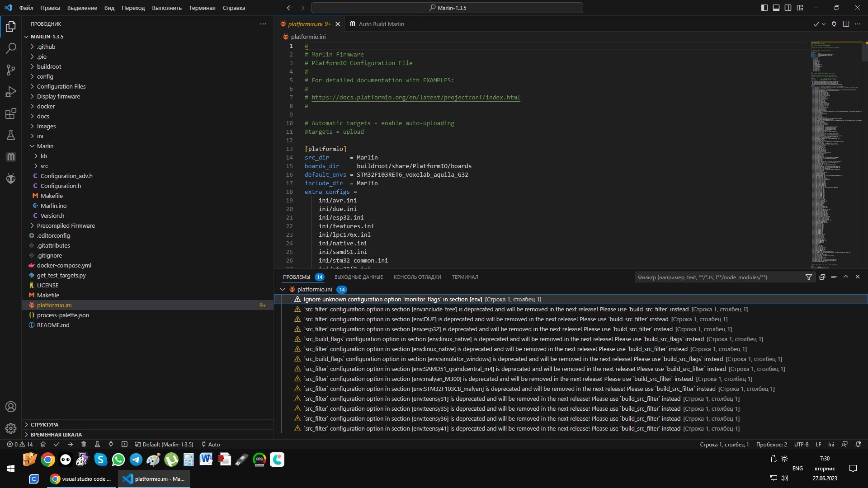Open the PlatformIO documentation URL on line 7
The width and height of the screenshot is (868, 488).
click(x=415, y=97)
